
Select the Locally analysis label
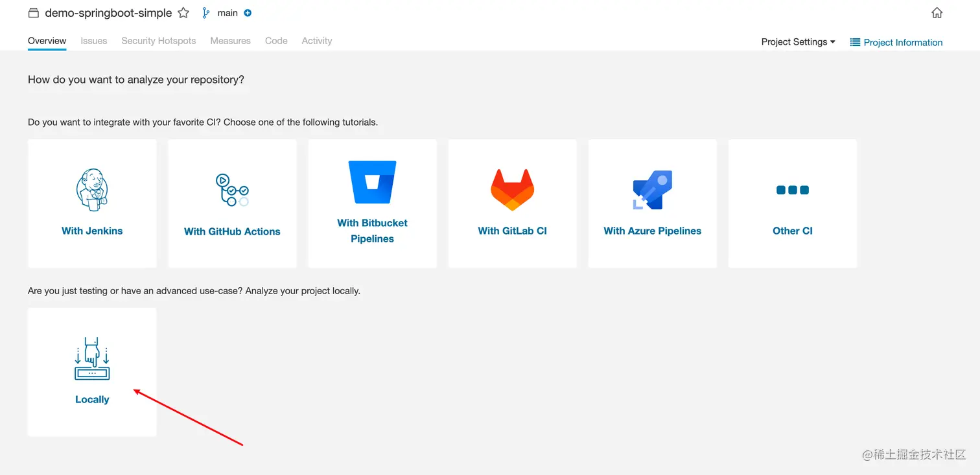point(92,399)
